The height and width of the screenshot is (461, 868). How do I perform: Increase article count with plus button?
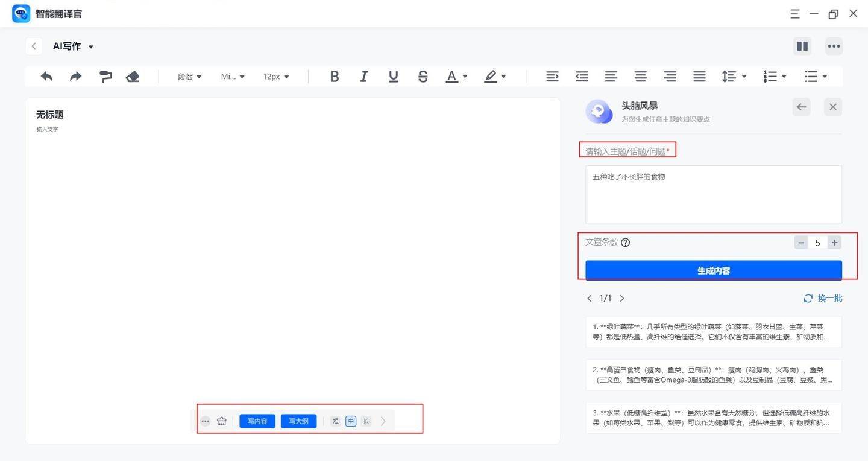834,243
